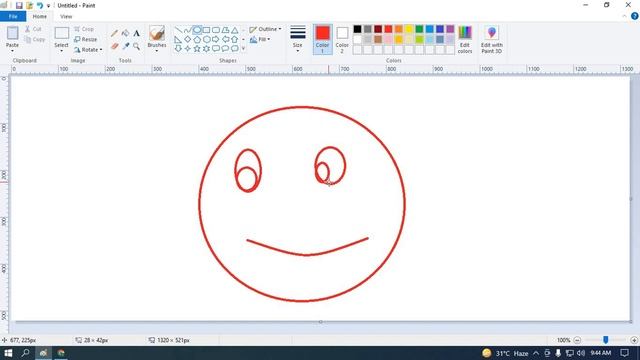Select Color 1 foreground slot

click(322, 40)
